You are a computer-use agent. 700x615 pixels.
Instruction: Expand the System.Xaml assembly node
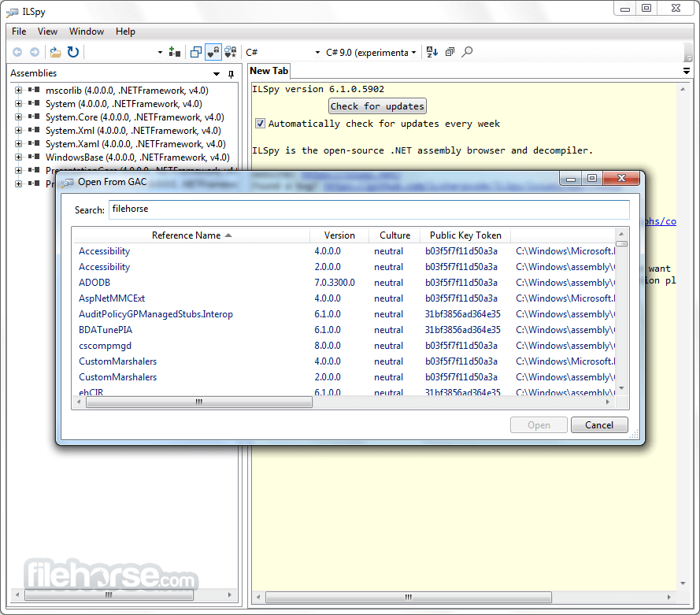click(18, 143)
